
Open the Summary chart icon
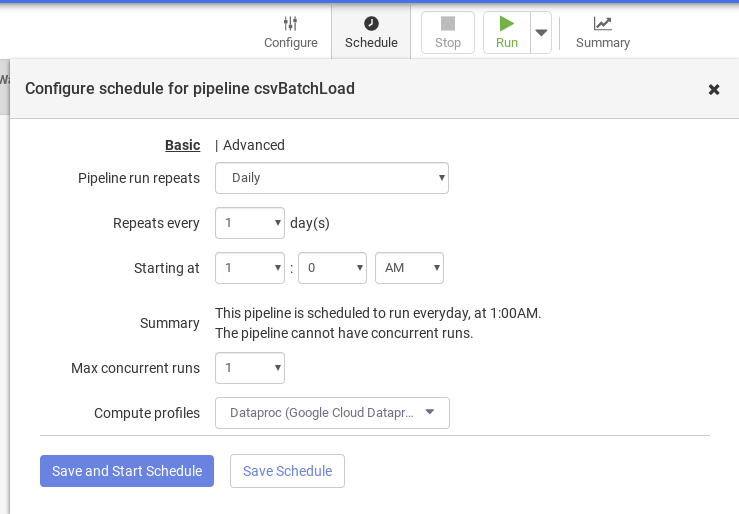602,24
